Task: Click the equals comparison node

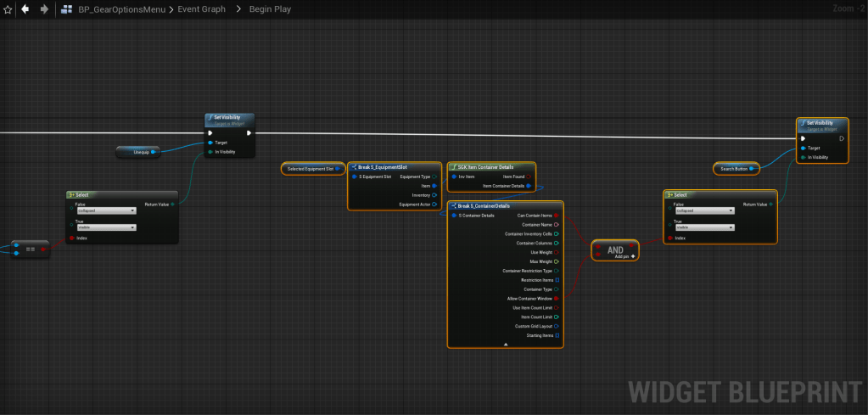Action: (30, 250)
